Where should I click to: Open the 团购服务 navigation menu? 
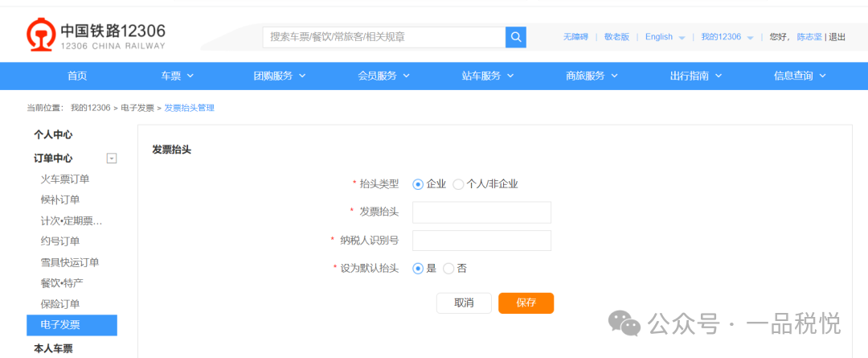click(280, 76)
